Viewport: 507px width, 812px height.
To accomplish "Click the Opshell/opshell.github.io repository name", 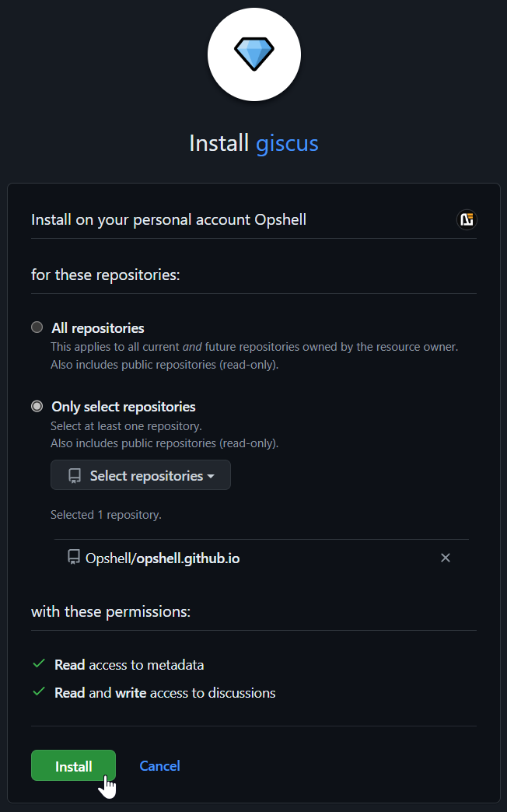I will click(163, 558).
